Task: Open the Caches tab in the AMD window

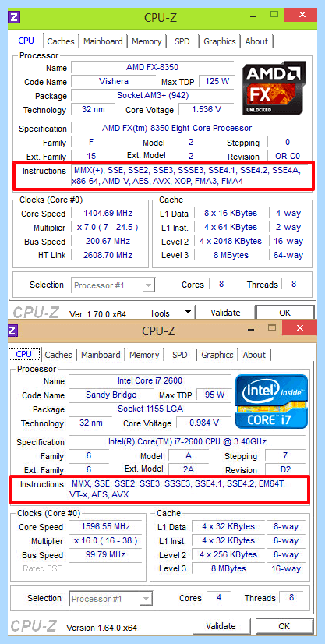Action: [x=61, y=41]
